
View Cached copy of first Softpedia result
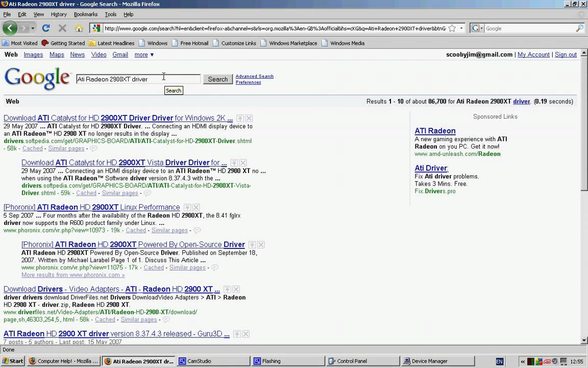tap(33, 148)
